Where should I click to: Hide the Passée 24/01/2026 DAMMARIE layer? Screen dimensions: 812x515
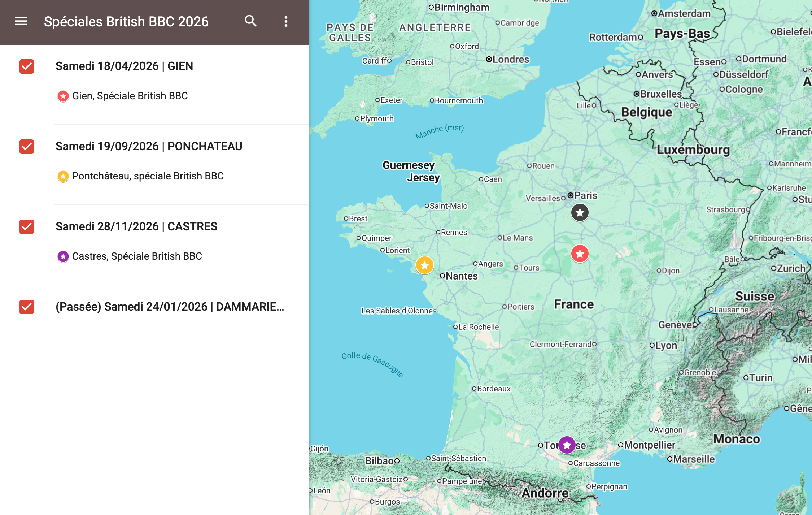click(27, 307)
